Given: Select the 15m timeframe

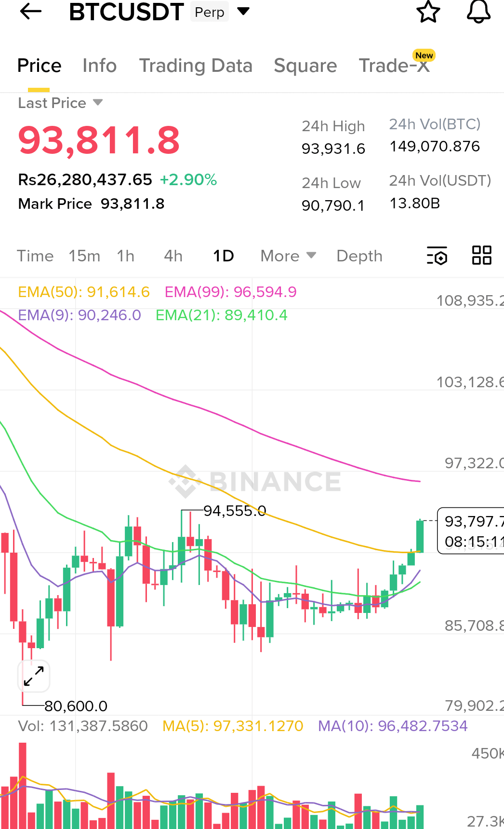Looking at the screenshot, I should coord(84,256).
